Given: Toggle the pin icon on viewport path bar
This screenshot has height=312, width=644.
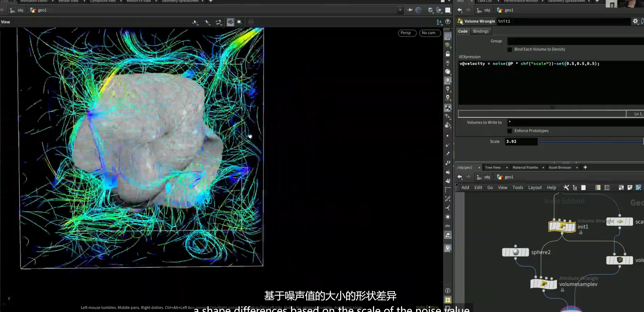Looking at the screenshot, I should tap(410, 10).
